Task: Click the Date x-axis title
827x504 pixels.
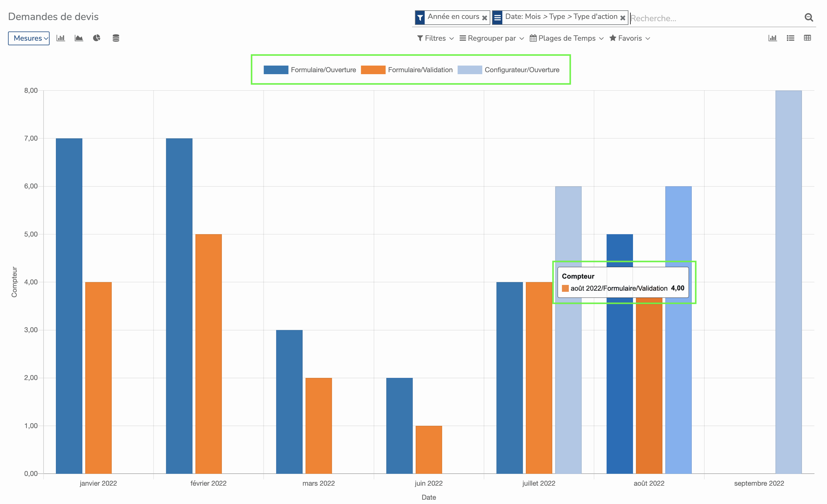Action: (429, 497)
